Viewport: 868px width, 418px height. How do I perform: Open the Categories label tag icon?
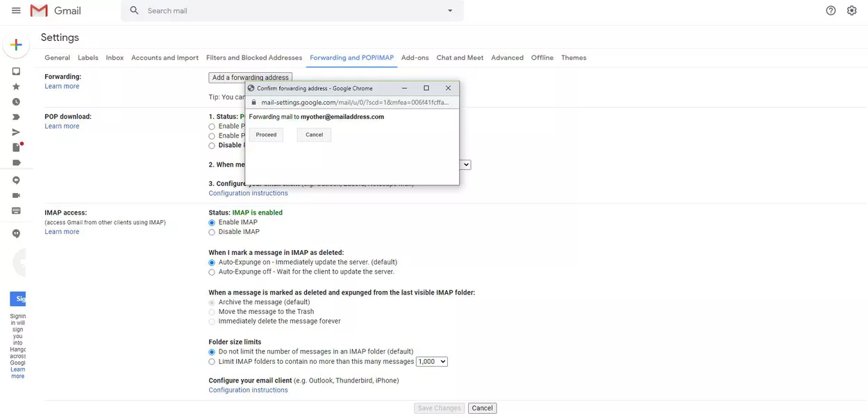(16, 162)
